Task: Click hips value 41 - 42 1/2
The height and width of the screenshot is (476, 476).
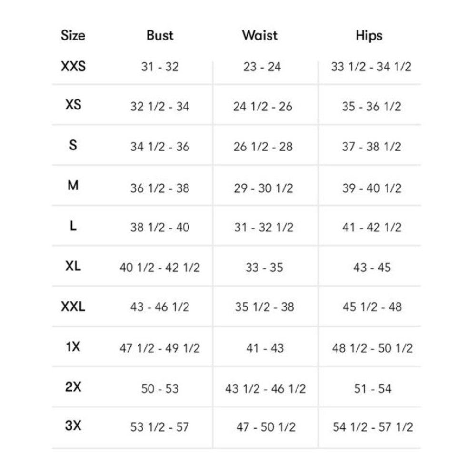Action: point(372,228)
